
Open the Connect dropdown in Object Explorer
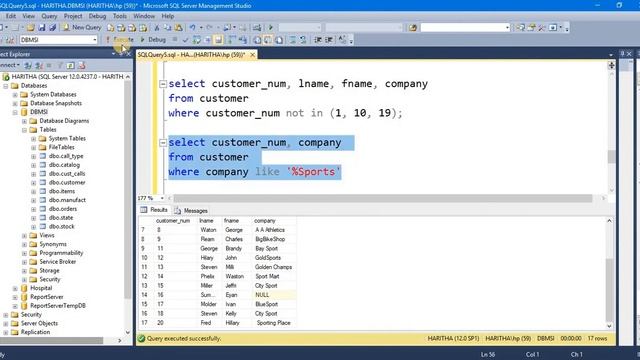(x=10, y=65)
